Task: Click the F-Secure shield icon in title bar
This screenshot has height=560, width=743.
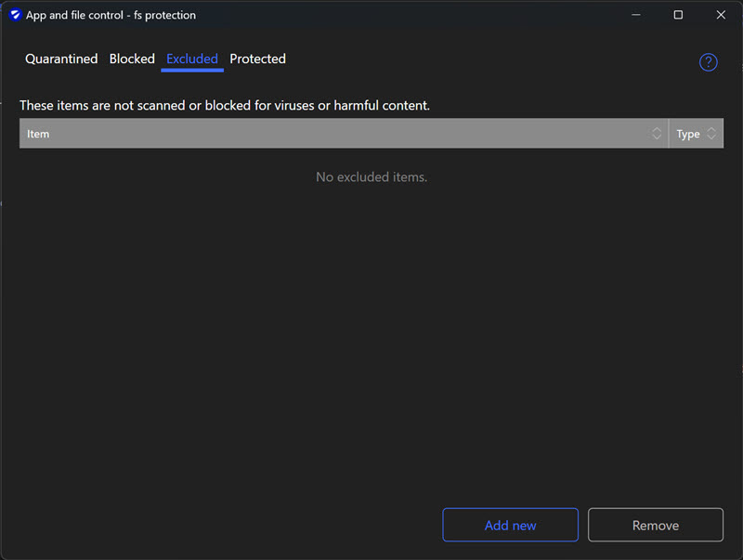Action: tap(15, 15)
